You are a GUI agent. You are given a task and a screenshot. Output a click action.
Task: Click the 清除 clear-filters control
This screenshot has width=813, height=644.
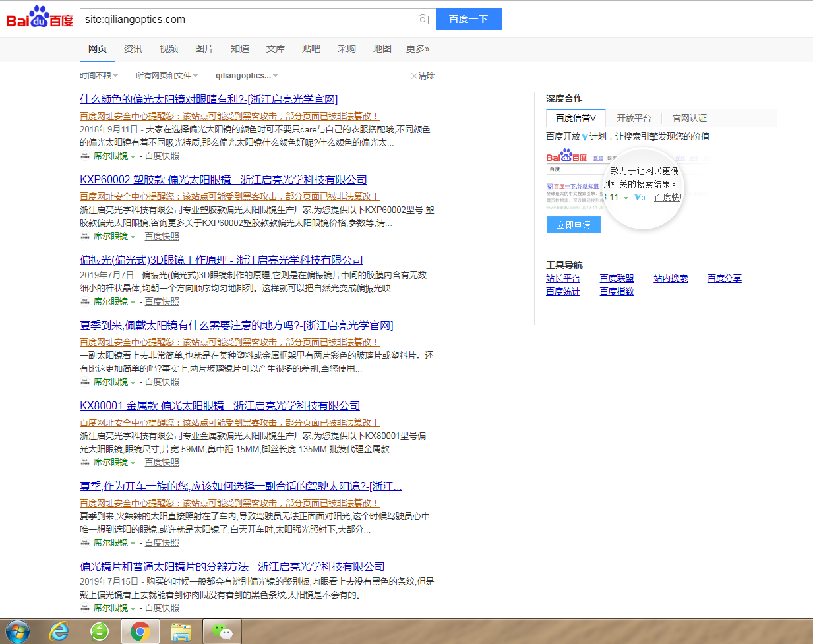pos(423,76)
